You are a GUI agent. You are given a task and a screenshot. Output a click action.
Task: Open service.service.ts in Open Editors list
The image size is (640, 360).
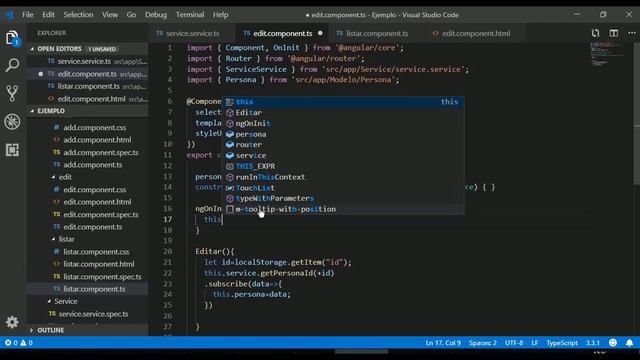(x=87, y=61)
